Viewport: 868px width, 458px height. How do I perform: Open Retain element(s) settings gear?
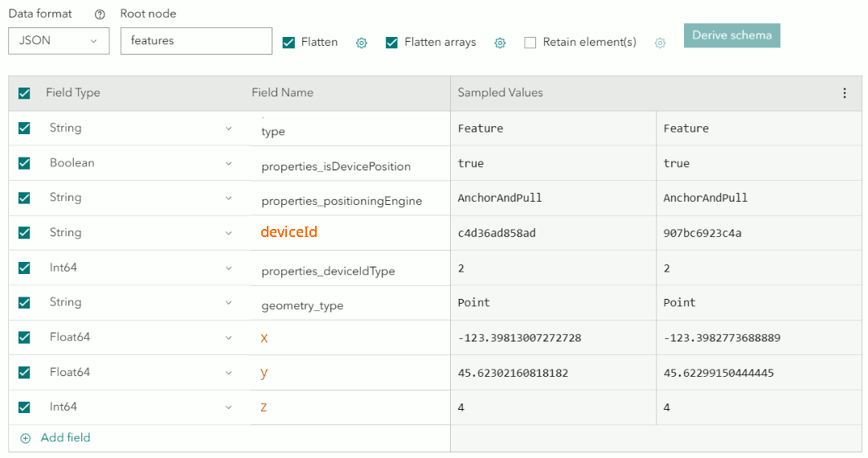660,43
